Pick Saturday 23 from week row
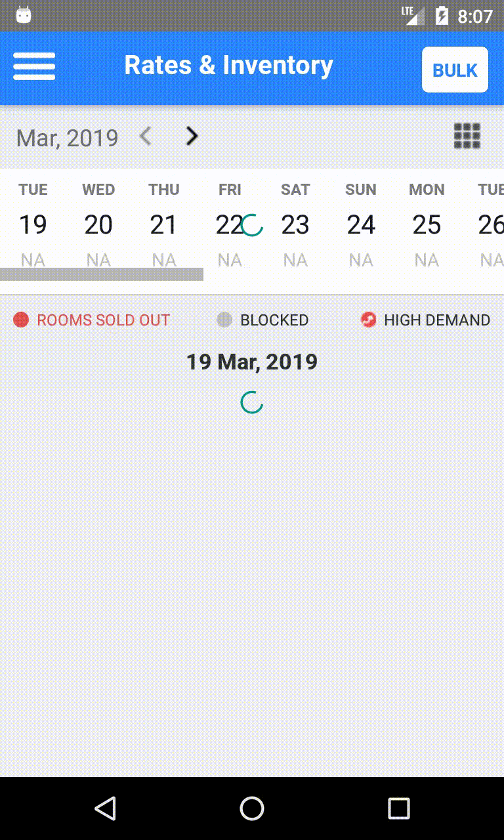This screenshot has height=840, width=504. coord(295,224)
